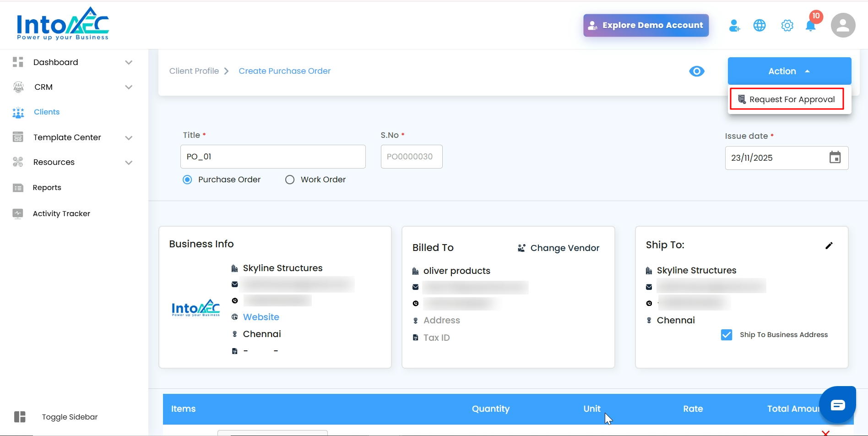Viewport: 868px width, 436px height.
Task: Go to Client Profile breadcrumb
Action: pyautogui.click(x=194, y=71)
